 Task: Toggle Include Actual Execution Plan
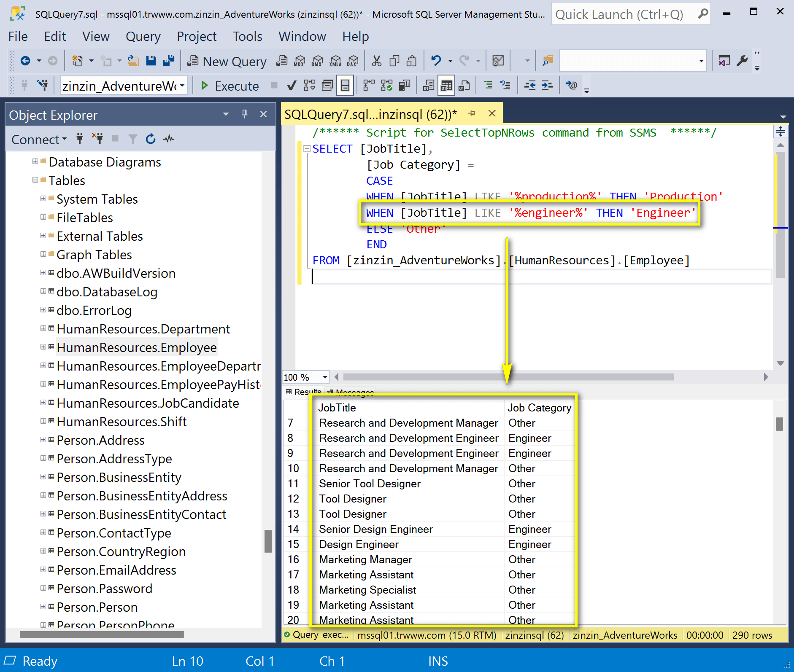(369, 86)
